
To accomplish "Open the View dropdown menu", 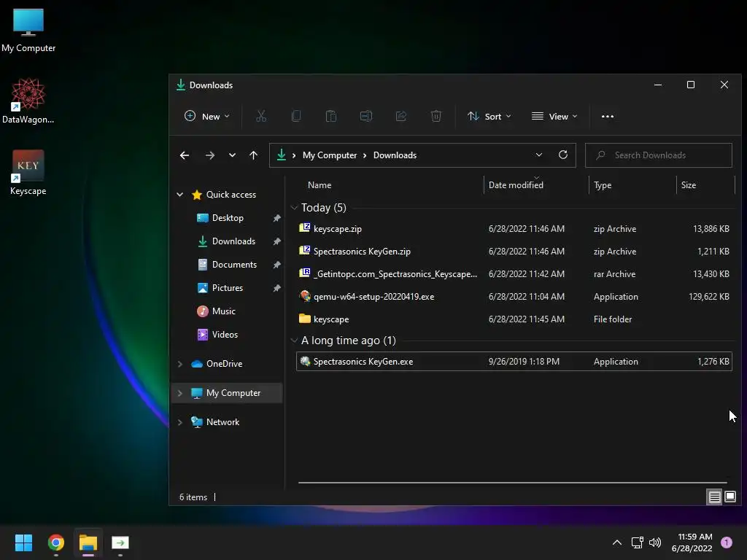I will pyautogui.click(x=554, y=116).
